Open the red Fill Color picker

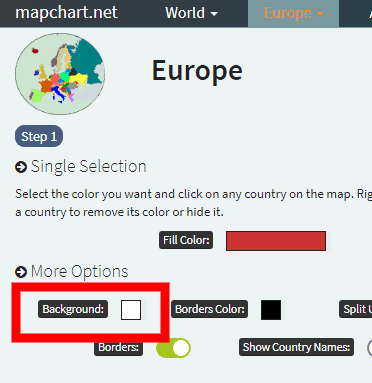point(276,241)
